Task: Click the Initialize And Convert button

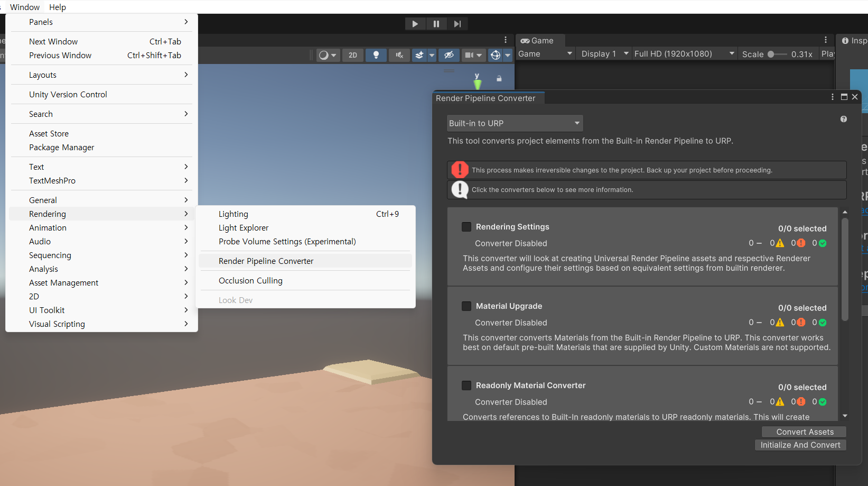Action: [800, 445]
